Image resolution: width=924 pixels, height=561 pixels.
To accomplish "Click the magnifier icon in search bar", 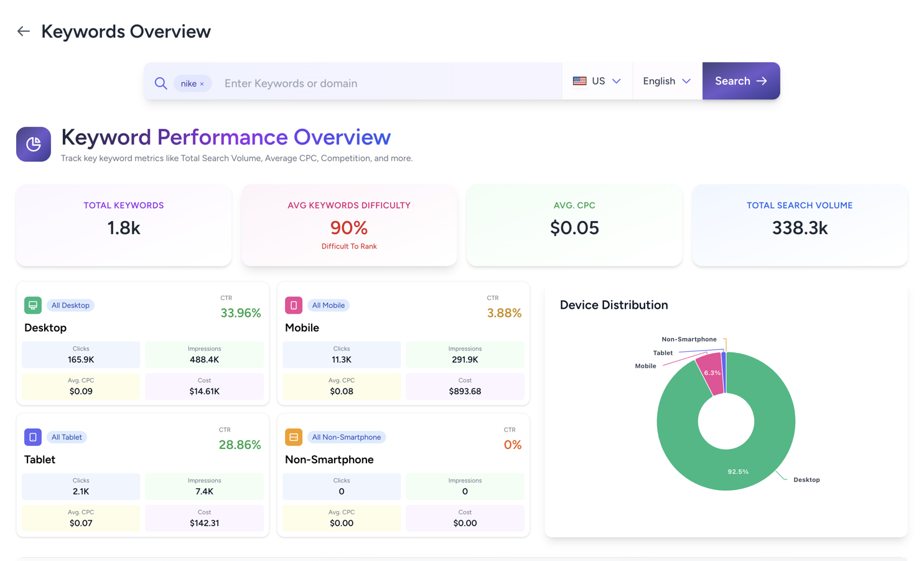I will tap(161, 83).
